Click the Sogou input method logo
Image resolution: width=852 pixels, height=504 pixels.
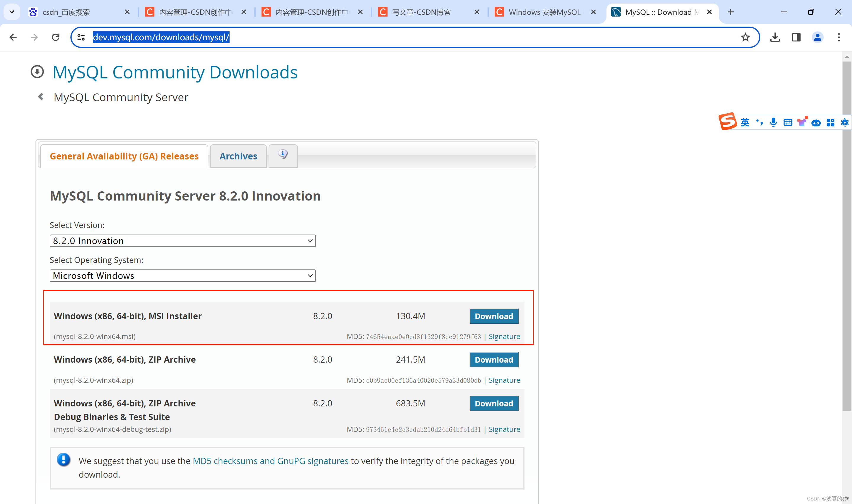[x=727, y=121]
